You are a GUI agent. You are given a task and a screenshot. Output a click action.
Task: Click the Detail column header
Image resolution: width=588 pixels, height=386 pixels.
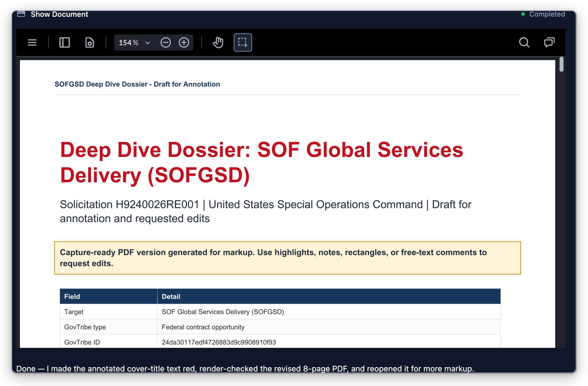point(329,296)
